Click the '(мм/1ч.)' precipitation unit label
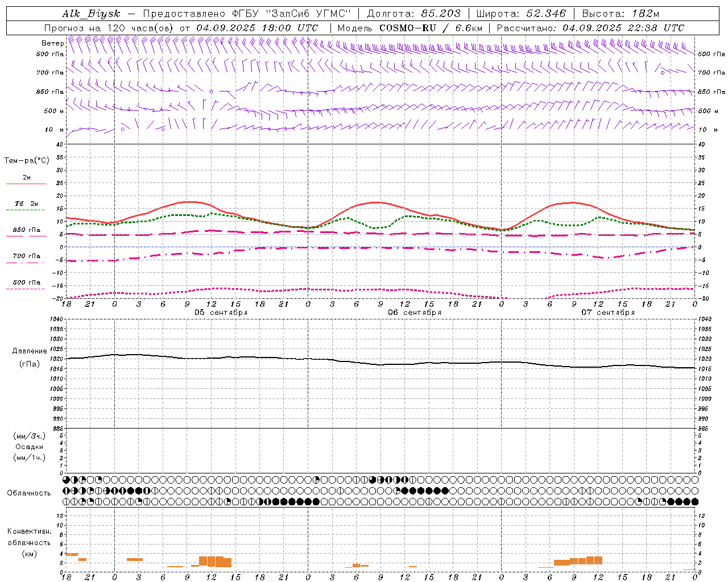The image size is (728, 582). coord(30,458)
